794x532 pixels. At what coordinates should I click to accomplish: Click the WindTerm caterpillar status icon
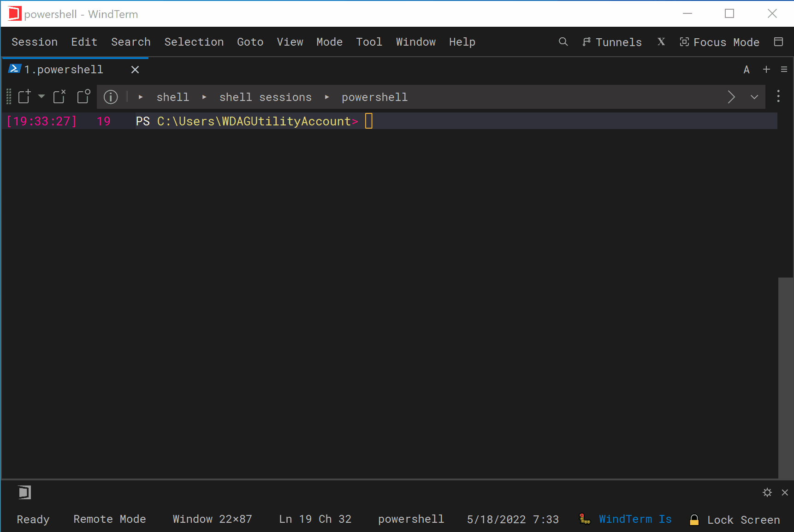click(x=585, y=519)
